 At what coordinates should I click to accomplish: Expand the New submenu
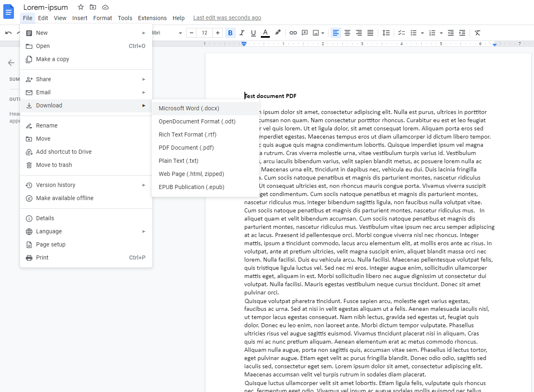click(x=86, y=33)
